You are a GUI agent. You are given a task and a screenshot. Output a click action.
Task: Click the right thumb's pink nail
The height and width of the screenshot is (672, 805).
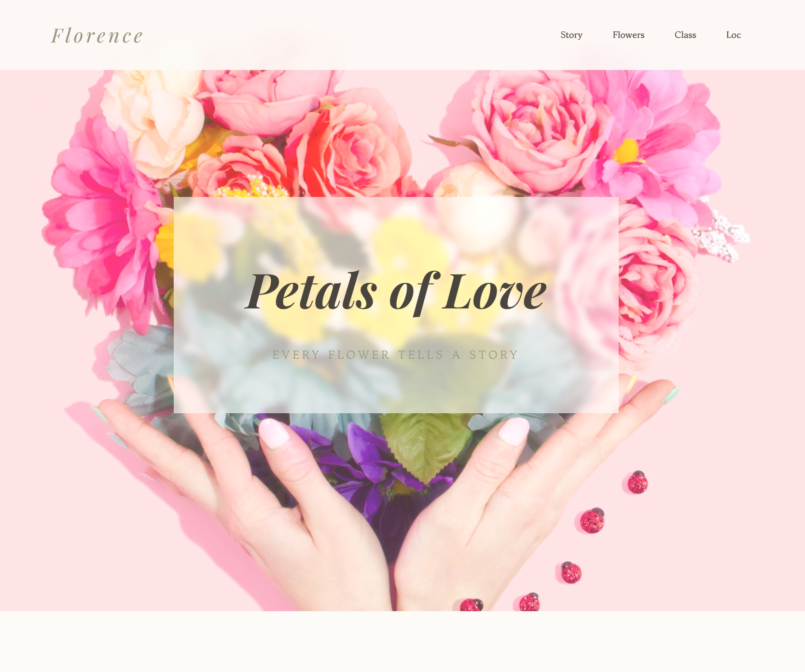(x=513, y=431)
